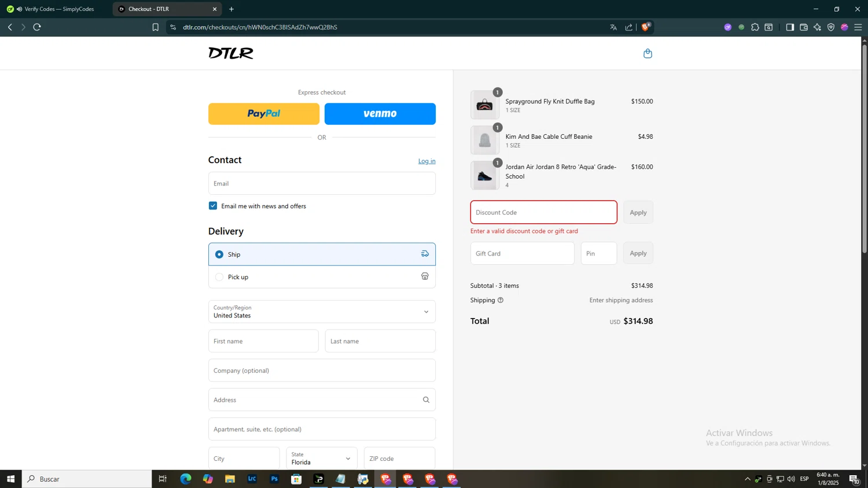Open Photoshop from the taskbar
The height and width of the screenshot is (488, 868).
[274, 479]
